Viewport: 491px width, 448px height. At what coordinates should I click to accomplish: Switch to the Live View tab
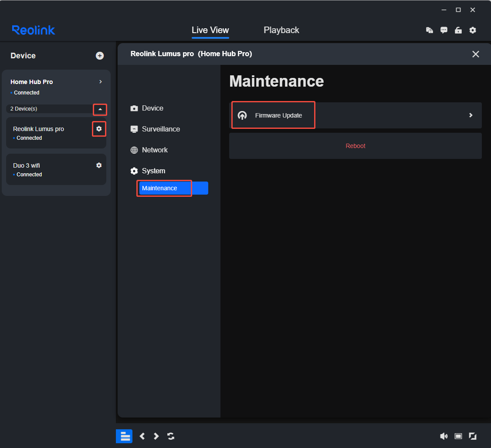click(210, 30)
